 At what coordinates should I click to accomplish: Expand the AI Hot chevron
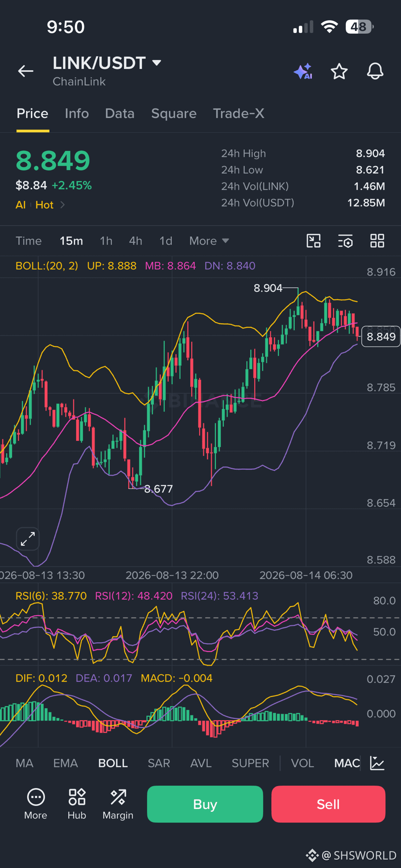[62, 205]
